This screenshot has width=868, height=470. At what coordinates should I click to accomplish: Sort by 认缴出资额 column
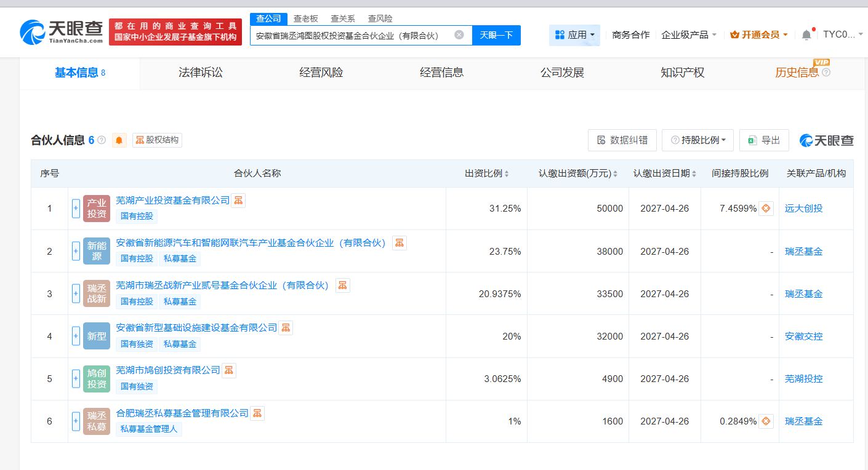(615, 174)
